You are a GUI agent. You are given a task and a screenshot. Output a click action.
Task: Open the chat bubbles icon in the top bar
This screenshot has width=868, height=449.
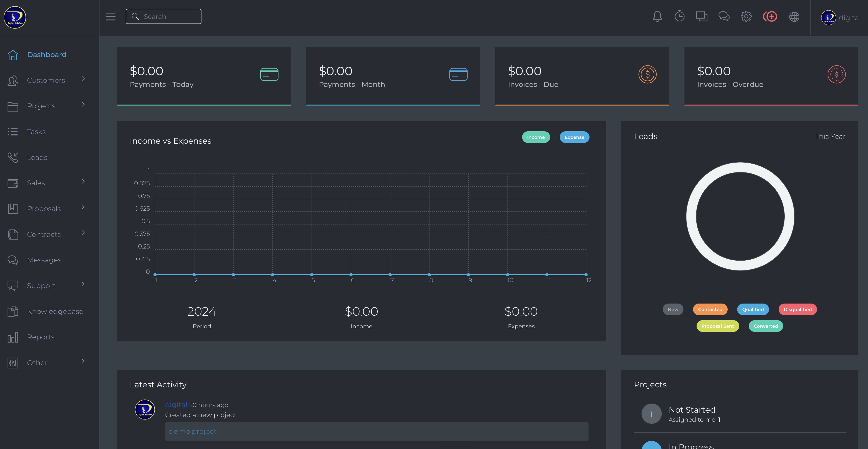[x=724, y=16]
